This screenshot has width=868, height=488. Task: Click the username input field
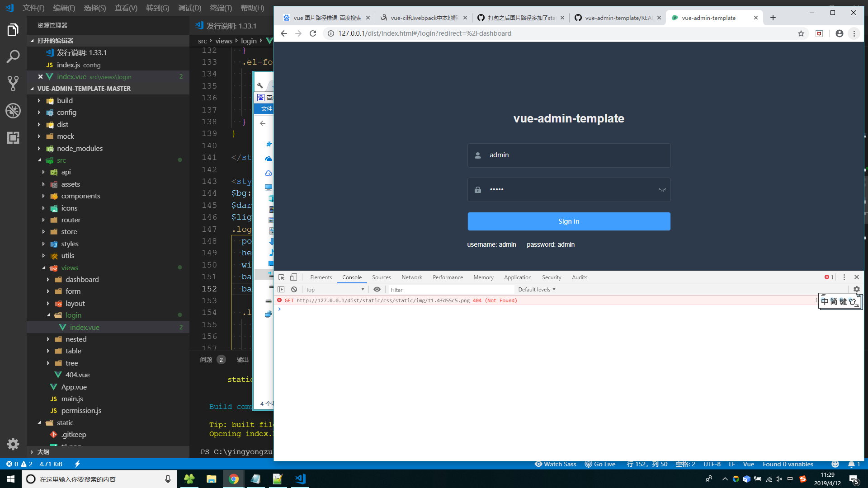pos(569,155)
